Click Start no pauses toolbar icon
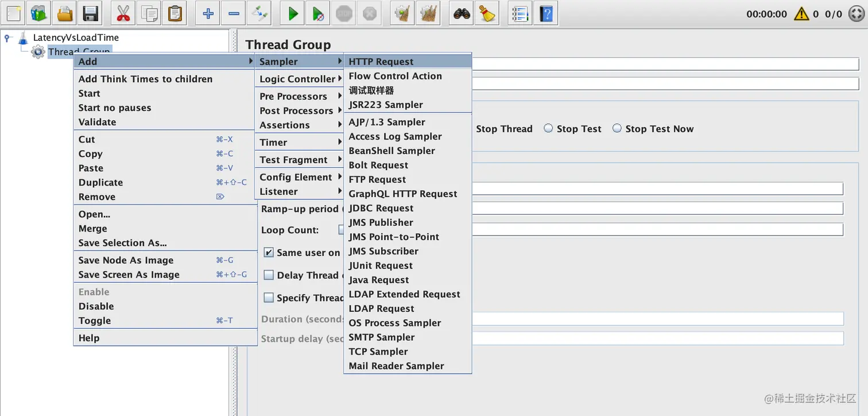The image size is (868, 416). (318, 13)
